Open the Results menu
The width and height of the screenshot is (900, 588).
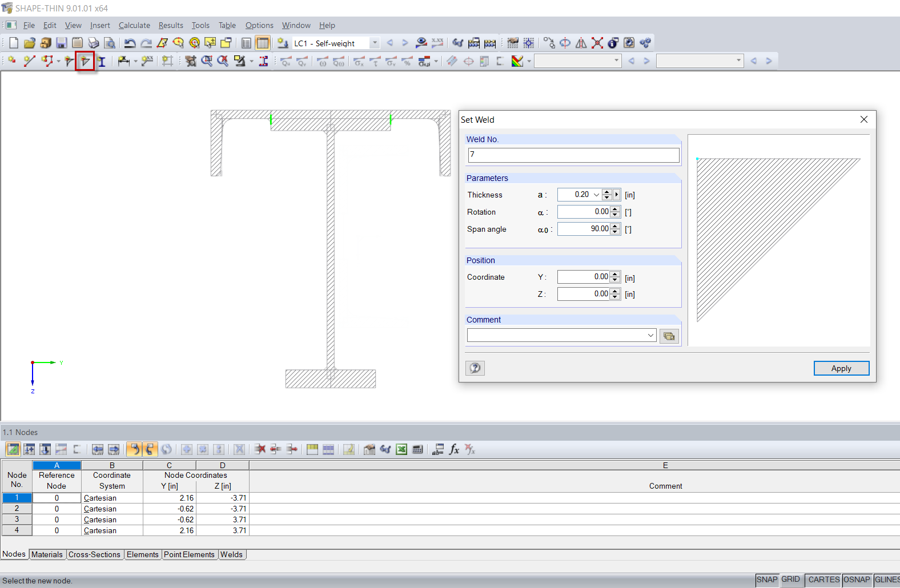click(x=171, y=25)
